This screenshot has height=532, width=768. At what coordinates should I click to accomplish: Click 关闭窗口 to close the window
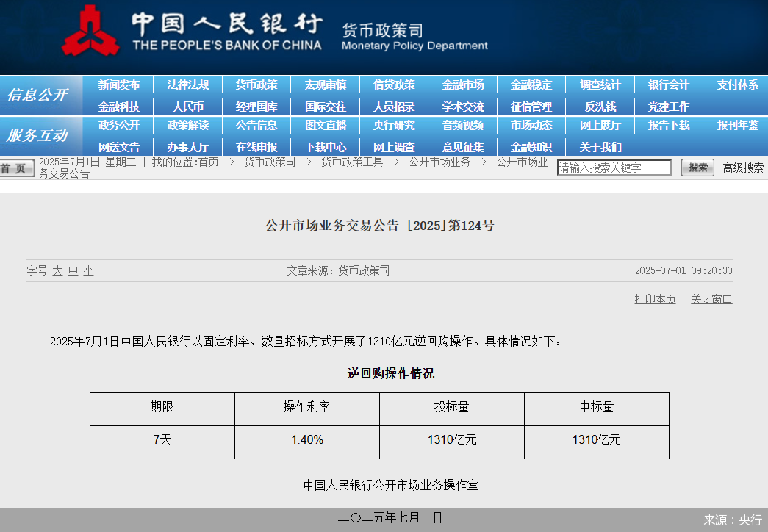click(x=711, y=299)
